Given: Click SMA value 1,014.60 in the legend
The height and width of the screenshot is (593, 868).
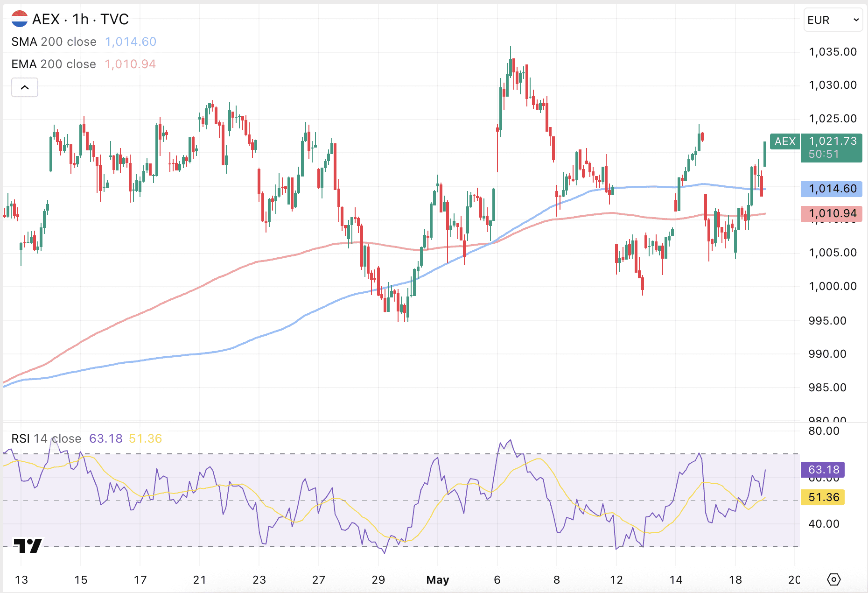Looking at the screenshot, I should click(x=131, y=42).
